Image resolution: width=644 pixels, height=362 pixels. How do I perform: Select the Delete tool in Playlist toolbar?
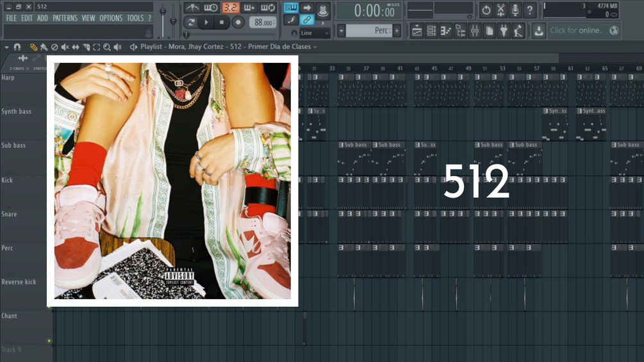tap(54, 47)
